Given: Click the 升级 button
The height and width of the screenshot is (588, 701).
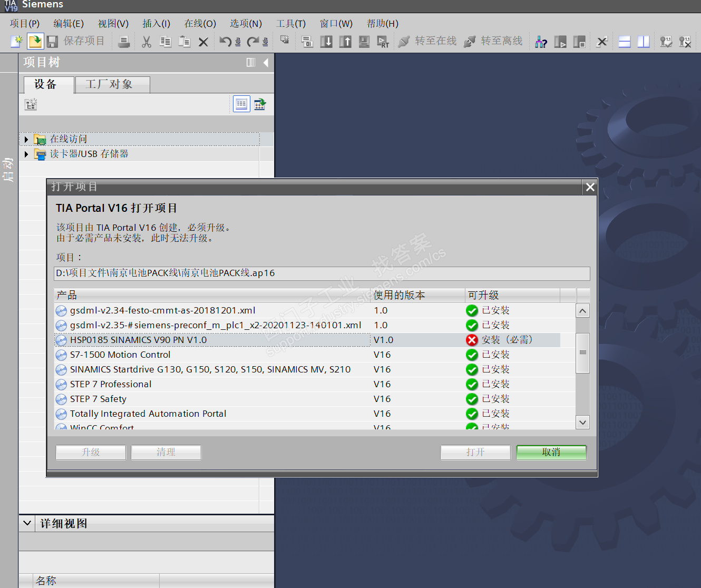Looking at the screenshot, I should coord(91,452).
